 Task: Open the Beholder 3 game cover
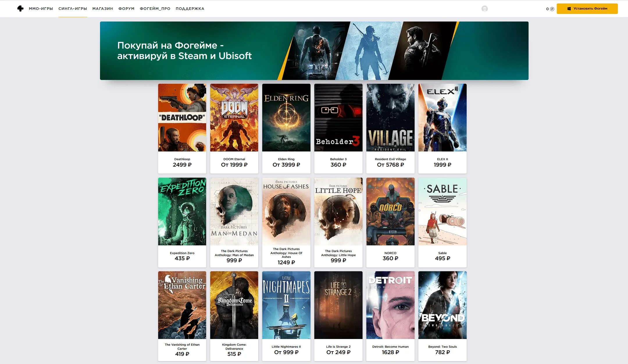pyautogui.click(x=338, y=117)
